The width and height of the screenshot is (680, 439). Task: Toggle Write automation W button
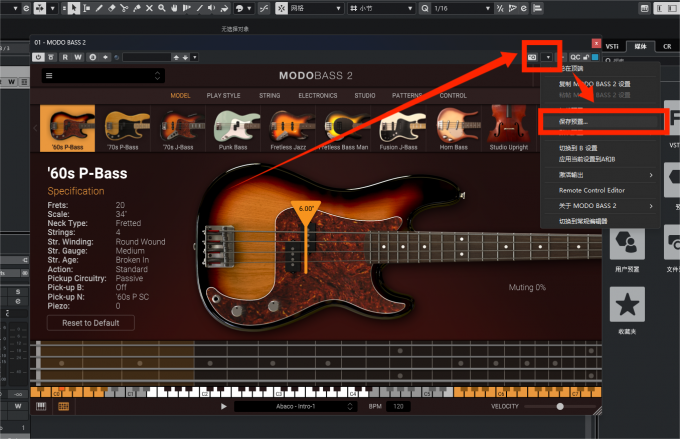pyautogui.click(x=78, y=57)
